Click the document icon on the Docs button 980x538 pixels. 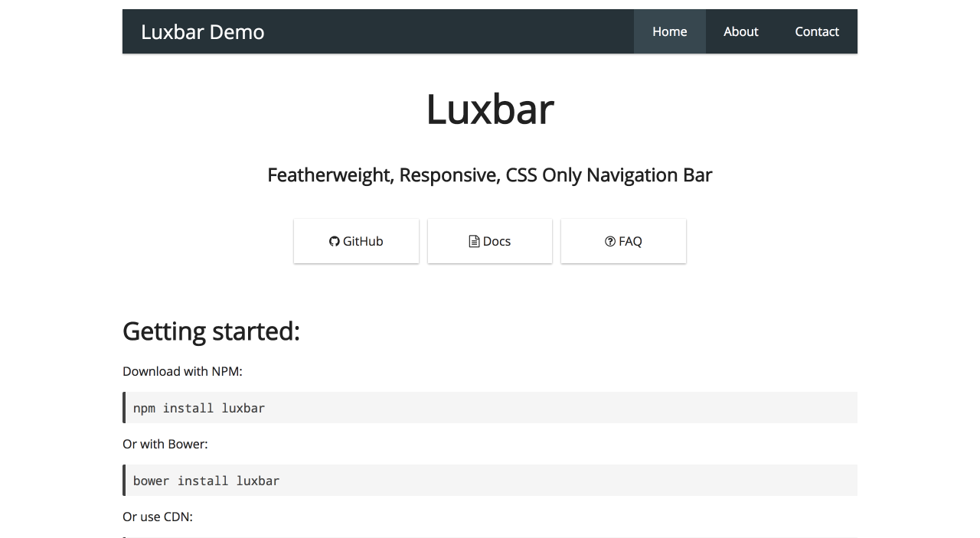473,241
